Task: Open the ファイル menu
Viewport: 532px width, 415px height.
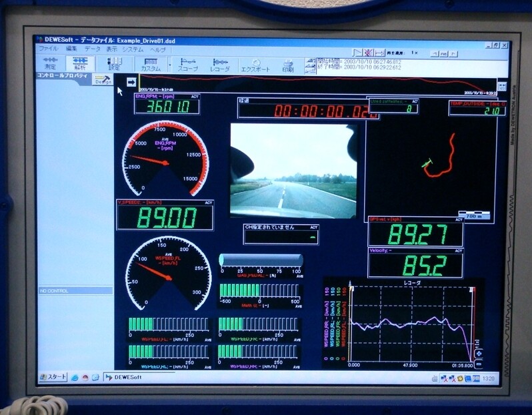Action: pos(49,49)
